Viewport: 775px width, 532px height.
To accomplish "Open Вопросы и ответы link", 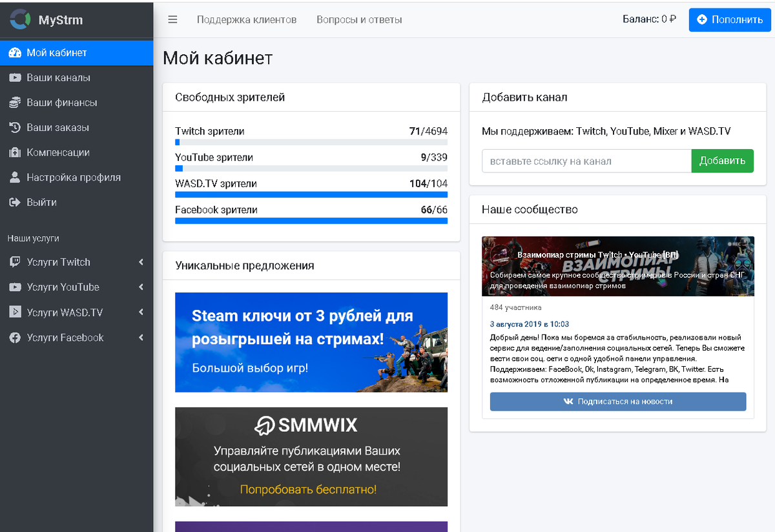I will point(359,19).
